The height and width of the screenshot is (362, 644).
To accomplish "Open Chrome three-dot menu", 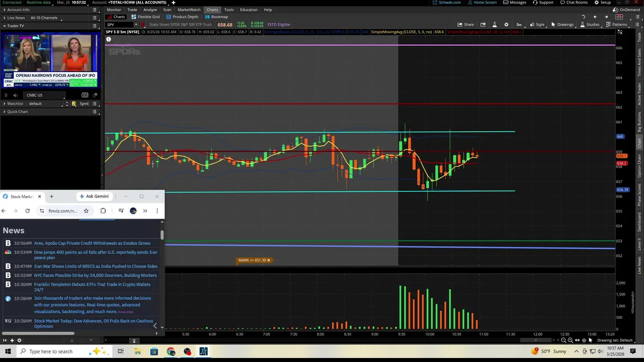I will [x=157, y=211].
